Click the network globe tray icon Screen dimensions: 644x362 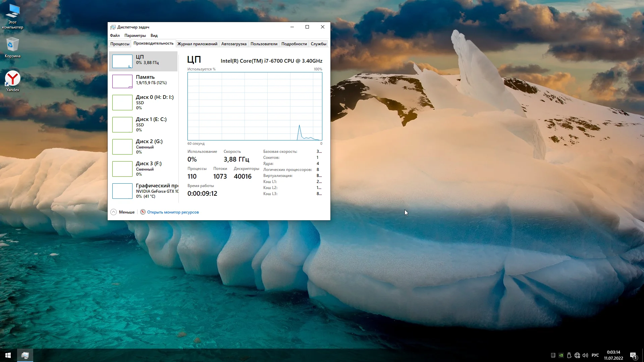[577, 355]
